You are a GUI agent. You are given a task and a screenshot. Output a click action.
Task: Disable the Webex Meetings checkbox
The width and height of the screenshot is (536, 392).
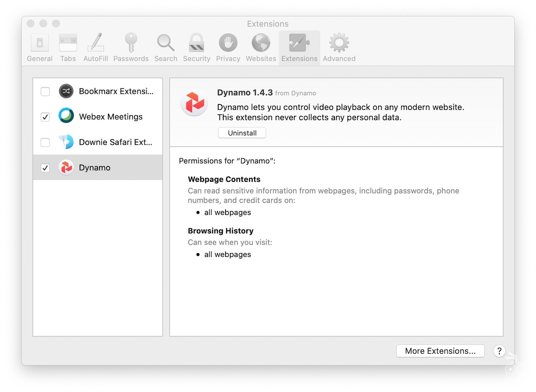pyautogui.click(x=45, y=117)
